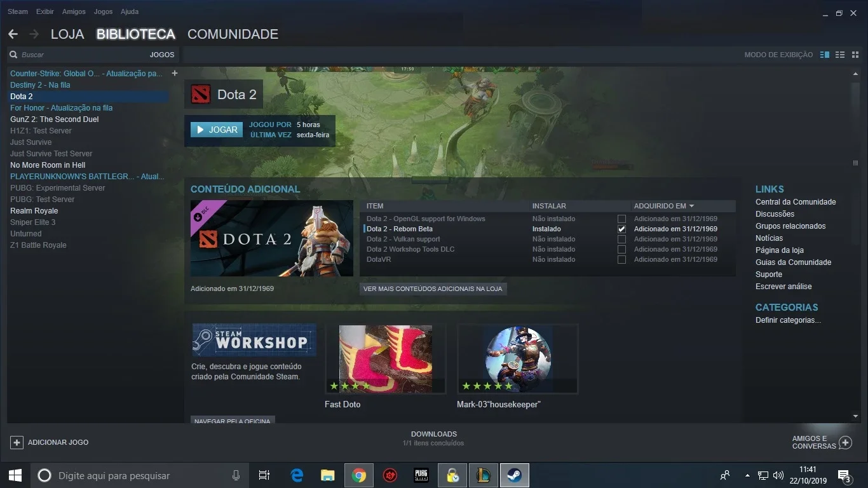
Task: Open File Explorer from the taskbar
Action: (328, 475)
